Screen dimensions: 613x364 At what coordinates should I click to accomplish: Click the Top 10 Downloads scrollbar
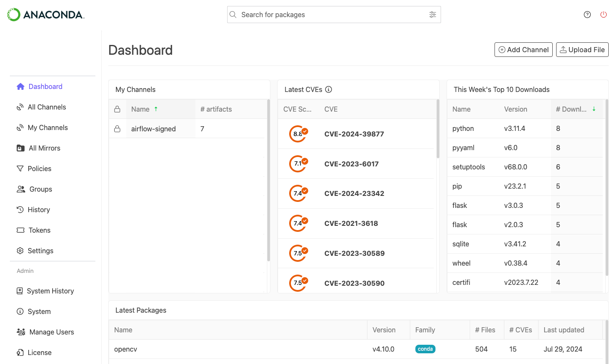(607, 187)
